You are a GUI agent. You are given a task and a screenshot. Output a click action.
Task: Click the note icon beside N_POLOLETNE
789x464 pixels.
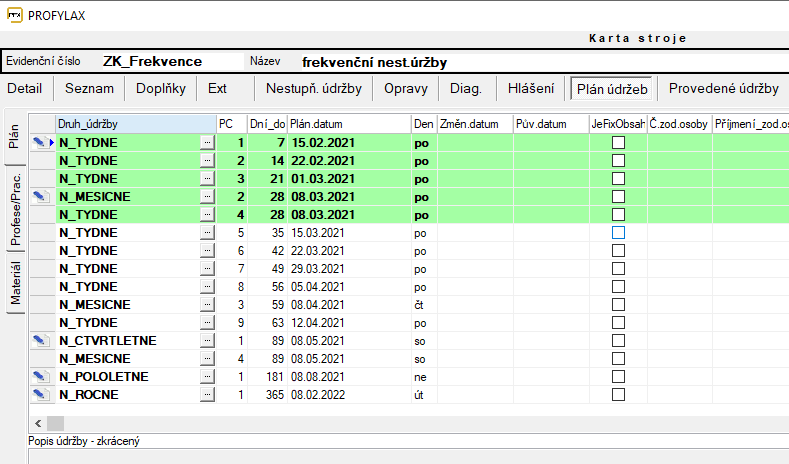click(x=39, y=377)
